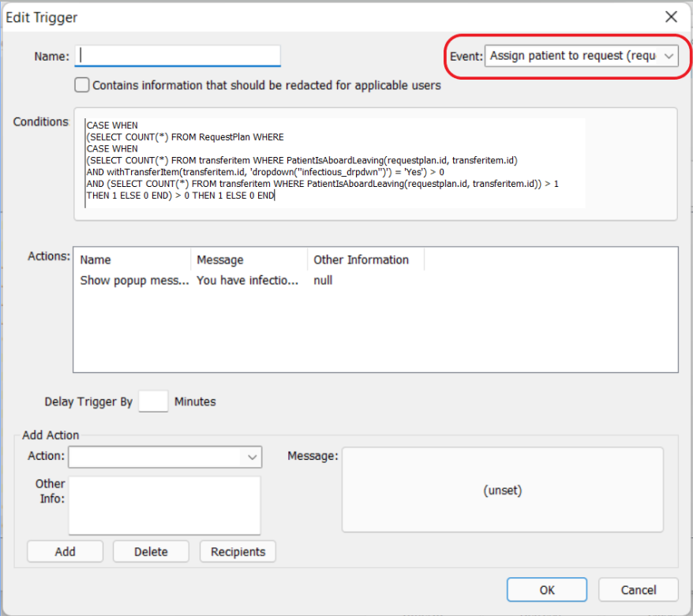Select the 'Show popup mess...' action row

click(375, 281)
